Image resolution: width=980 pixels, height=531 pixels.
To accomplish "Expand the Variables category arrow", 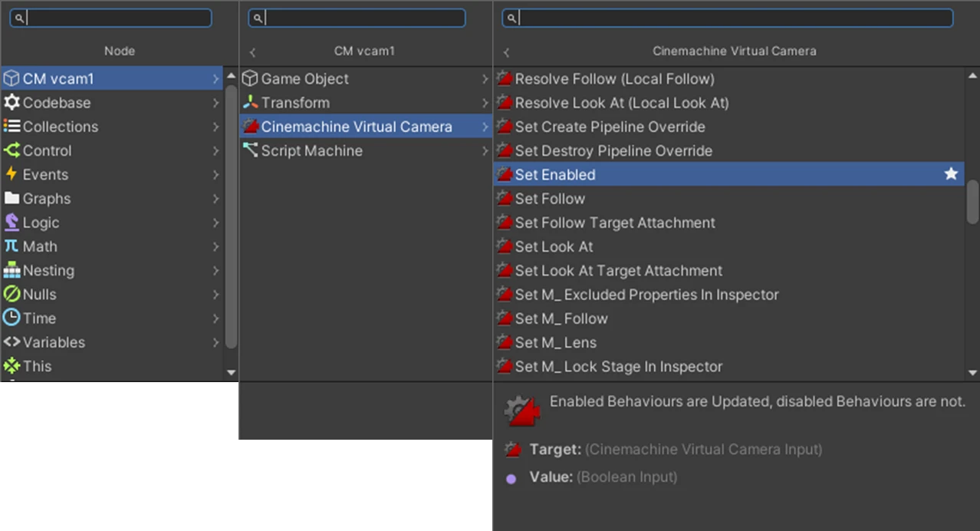I will [215, 342].
